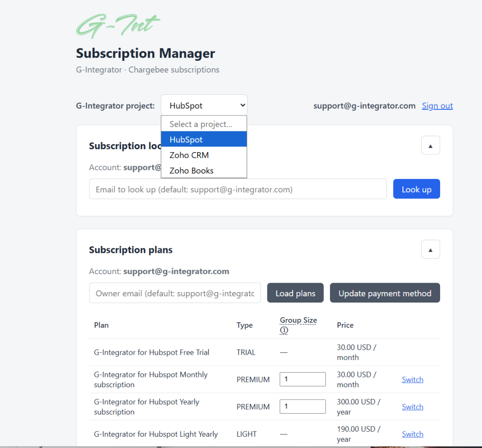Click the Subscription Manager heading
The height and width of the screenshot is (448, 482).
(145, 53)
